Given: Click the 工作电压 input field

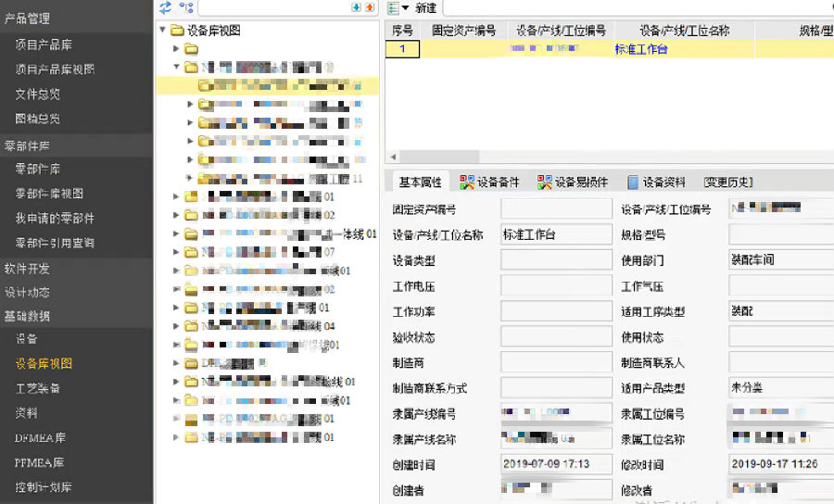Looking at the screenshot, I should [x=556, y=285].
